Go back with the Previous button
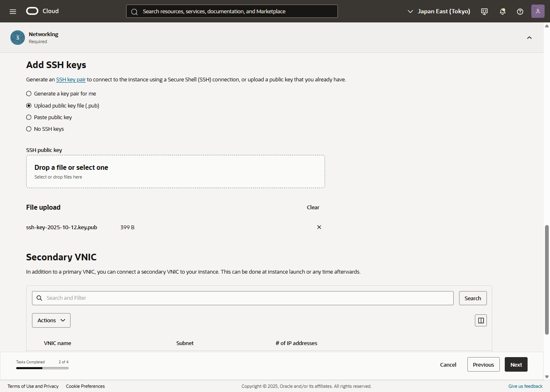This screenshot has height=392, width=550. pyautogui.click(x=483, y=365)
